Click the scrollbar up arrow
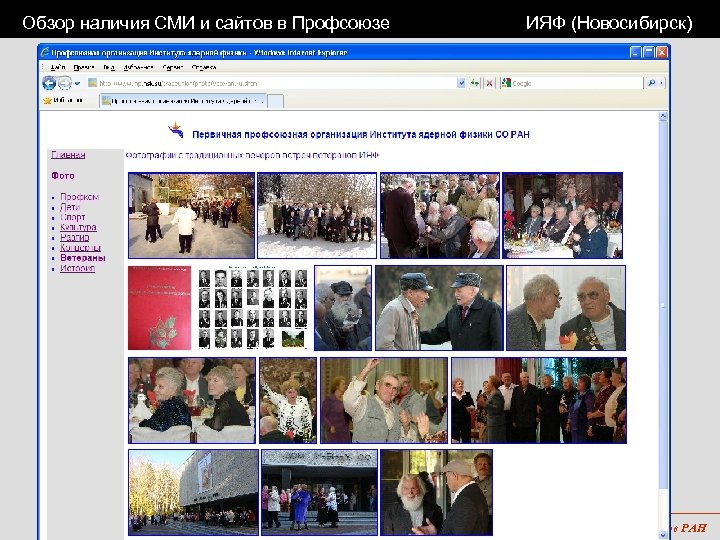 coord(663,117)
